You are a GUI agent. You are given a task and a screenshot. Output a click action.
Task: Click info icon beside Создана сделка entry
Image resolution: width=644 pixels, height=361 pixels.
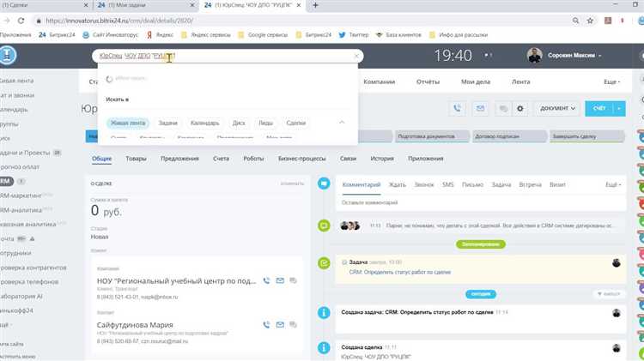tap(324, 348)
